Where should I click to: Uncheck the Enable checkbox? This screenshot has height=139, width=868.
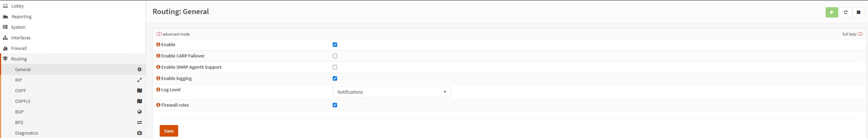coord(335,44)
